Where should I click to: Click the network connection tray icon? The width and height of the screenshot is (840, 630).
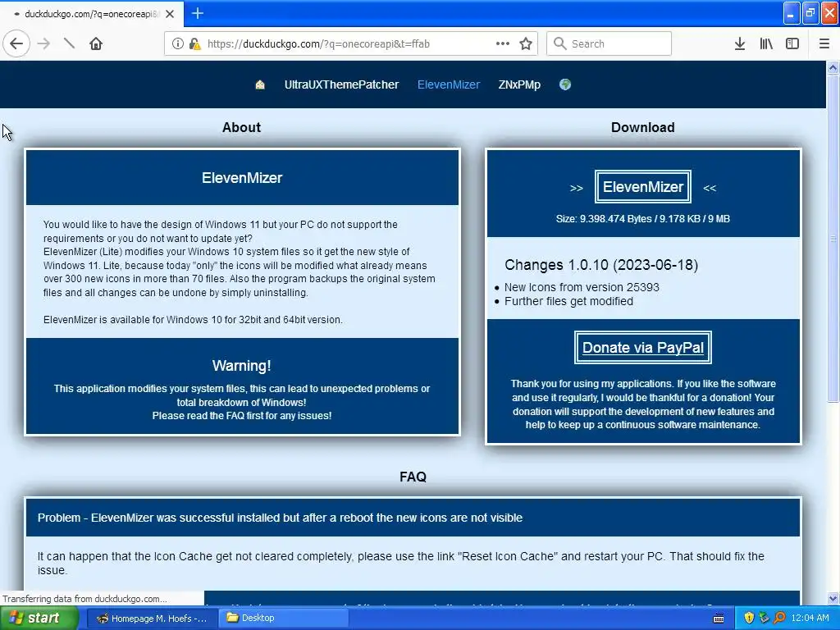coord(764,618)
